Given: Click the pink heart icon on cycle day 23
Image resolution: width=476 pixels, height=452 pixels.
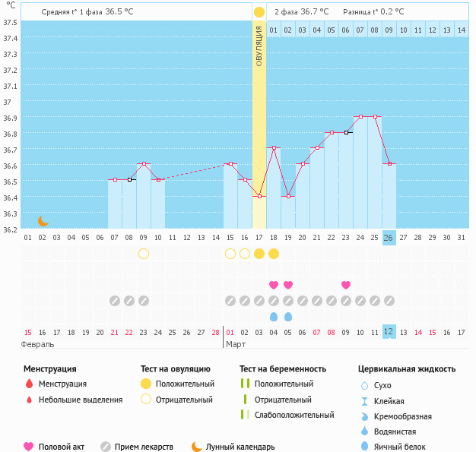Looking at the screenshot, I should tap(346, 285).
